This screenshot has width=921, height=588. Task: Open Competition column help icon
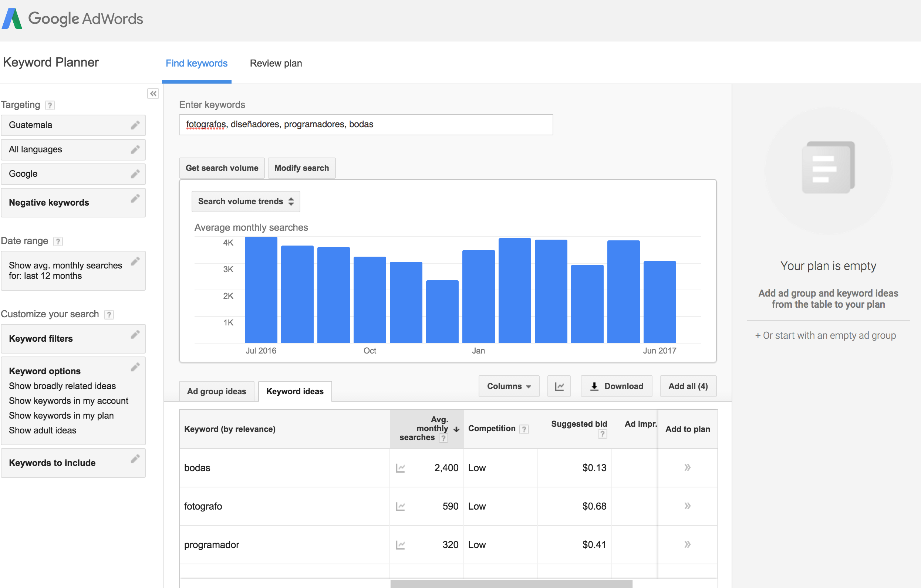[x=524, y=429]
